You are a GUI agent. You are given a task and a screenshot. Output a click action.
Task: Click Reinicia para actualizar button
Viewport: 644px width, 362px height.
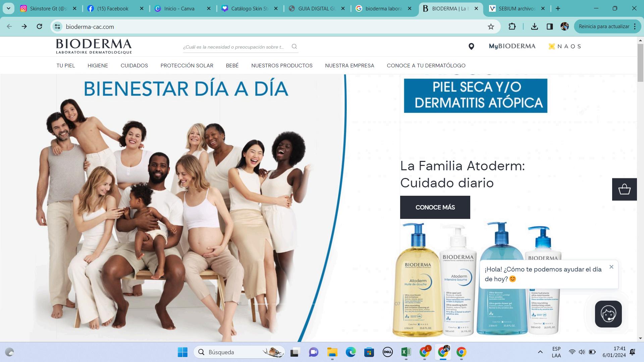tap(604, 26)
